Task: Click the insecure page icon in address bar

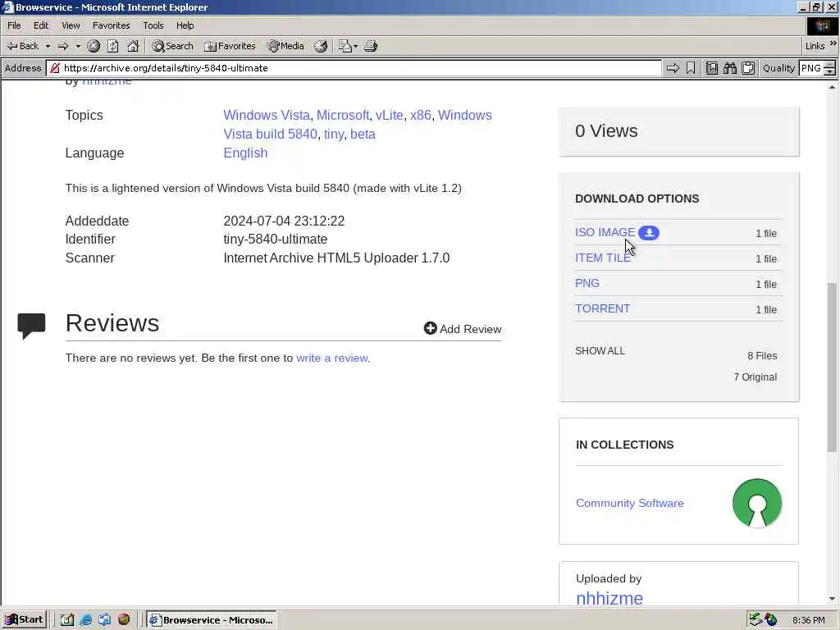Action: [55, 68]
